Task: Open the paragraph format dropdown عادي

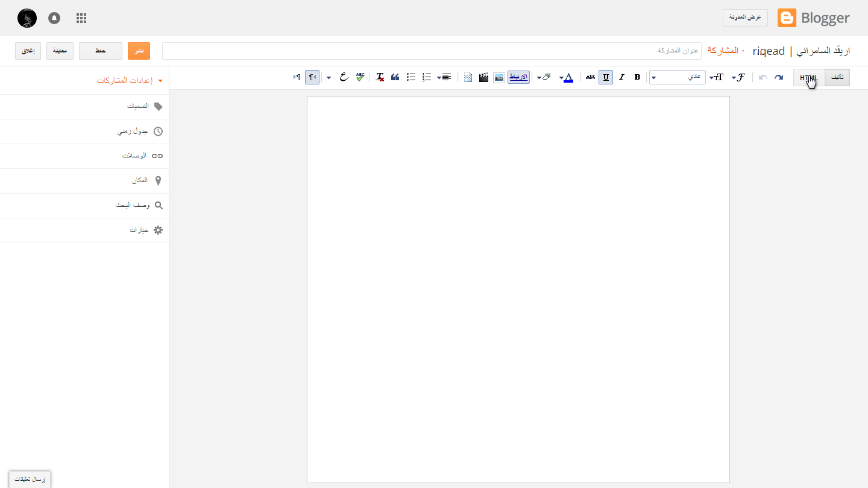Action: (x=678, y=77)
